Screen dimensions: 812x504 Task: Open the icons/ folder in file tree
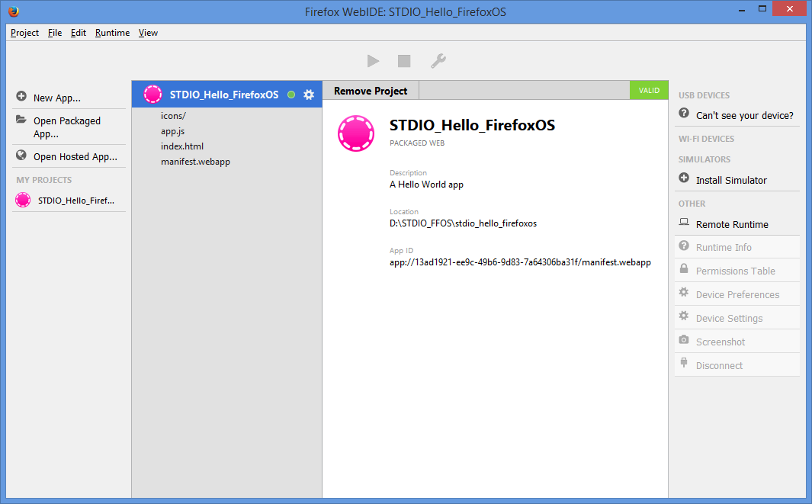point(173,116)
